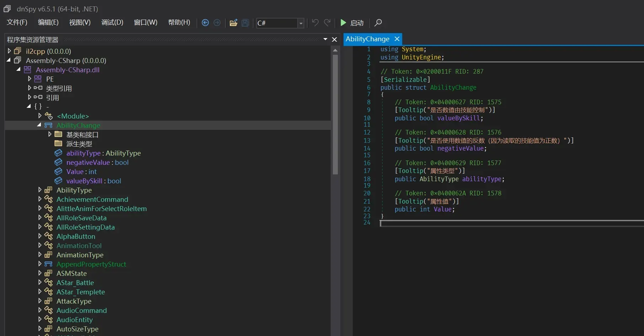Start debugging with the green play button
Viewport: 644px width, 336px height.
tap(343, 23)
